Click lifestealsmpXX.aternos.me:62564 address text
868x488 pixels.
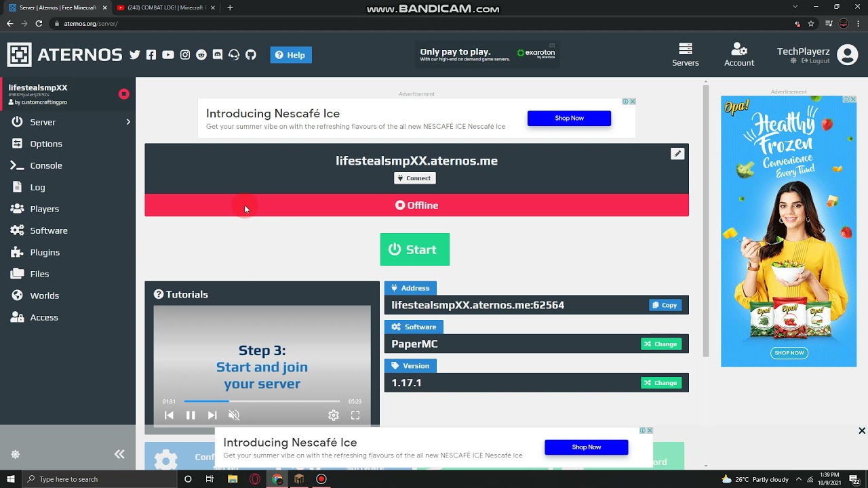(x=477, y=305)
